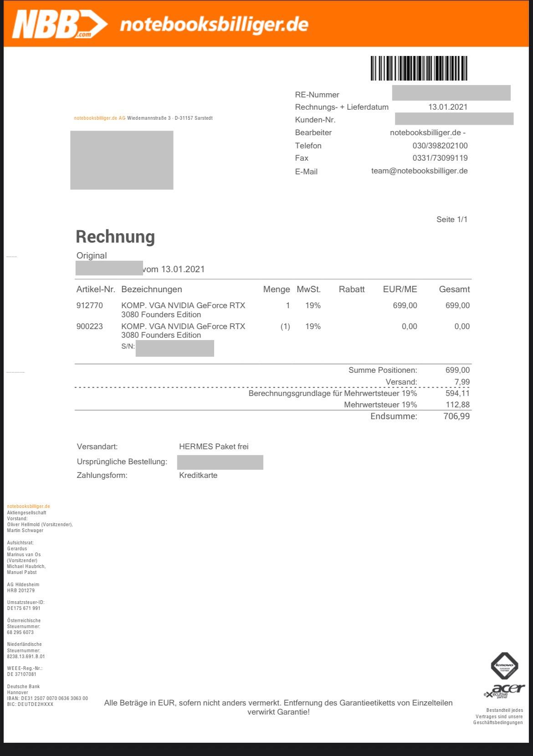Click the MwSt. column header
Viewport: 533px width, 756px height.
point(309,289)
